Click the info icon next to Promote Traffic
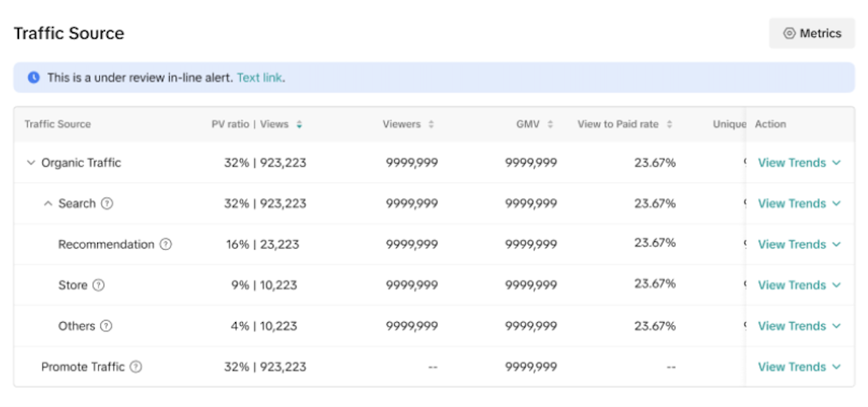This screenshot has height=407, width=868. click(x=135, y=367)
